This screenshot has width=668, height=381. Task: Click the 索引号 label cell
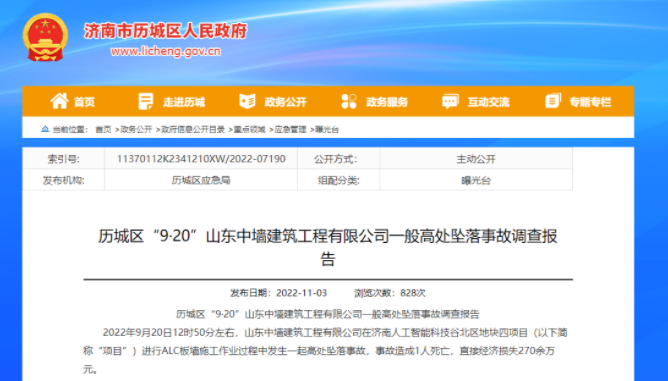point(63,159)
